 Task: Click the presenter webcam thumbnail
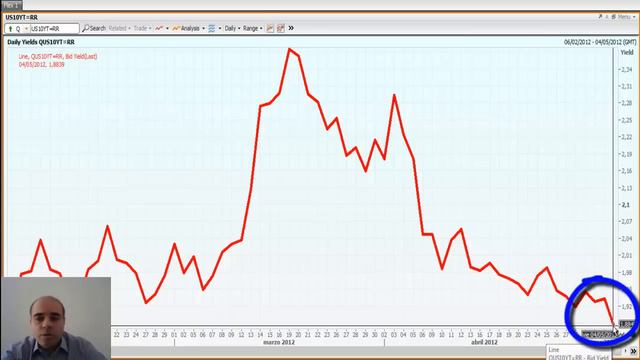[56, 318]
